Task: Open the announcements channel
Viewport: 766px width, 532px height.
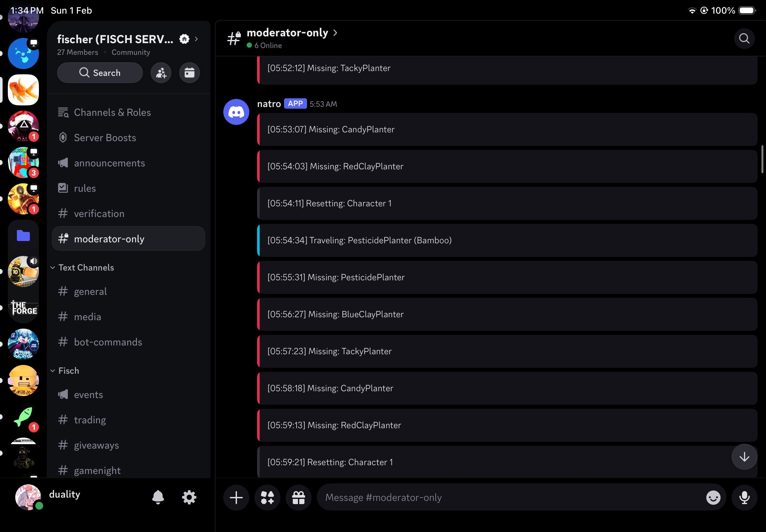Action: click(x=109, y=163)
